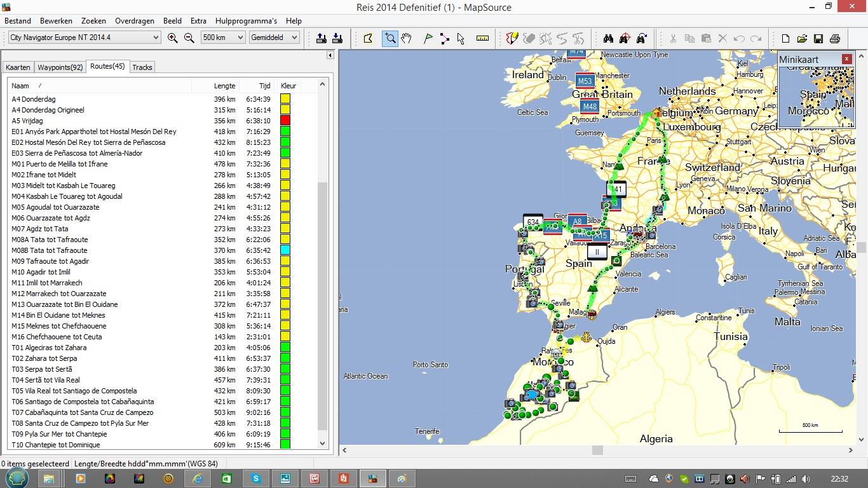Click green swatch of T01 Algeciras tot Zahara
The image size is (868, 488).
coord(285,348)
